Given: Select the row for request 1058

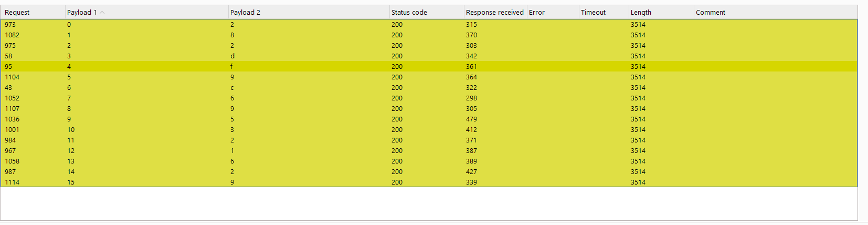Looking at the screenshot, I should click(12, 161).
